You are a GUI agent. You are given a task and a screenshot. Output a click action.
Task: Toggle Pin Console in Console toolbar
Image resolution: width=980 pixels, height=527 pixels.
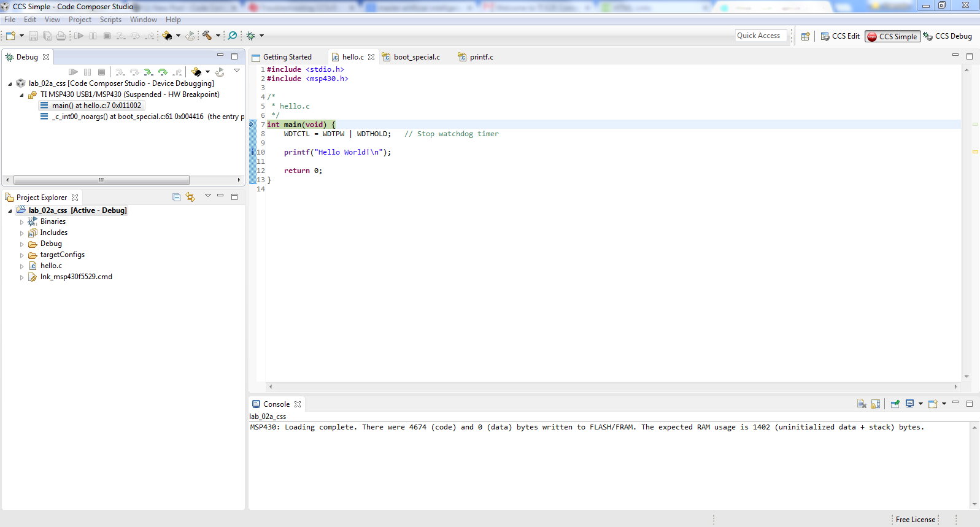click(x=895, y=404)
